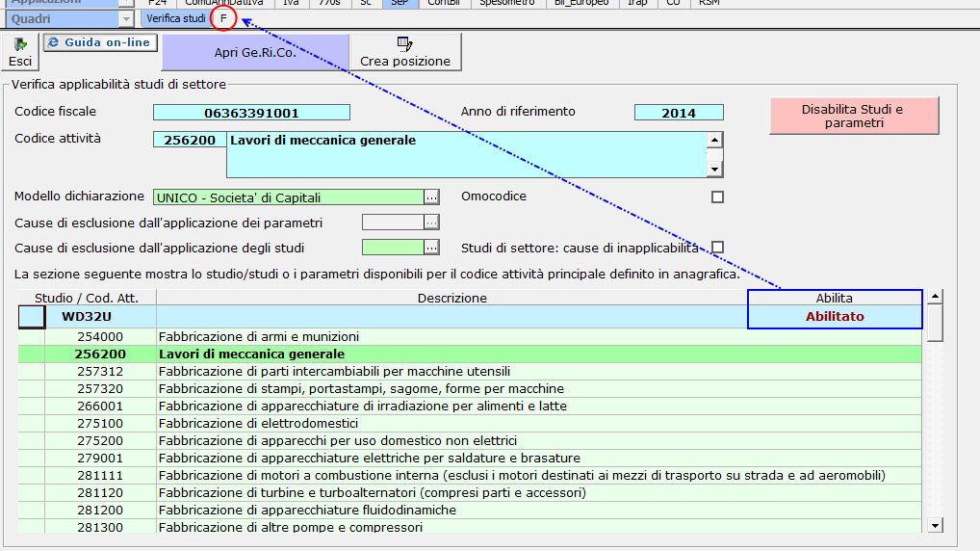
Task: Open the Irap tab
Action: [637, 3]
